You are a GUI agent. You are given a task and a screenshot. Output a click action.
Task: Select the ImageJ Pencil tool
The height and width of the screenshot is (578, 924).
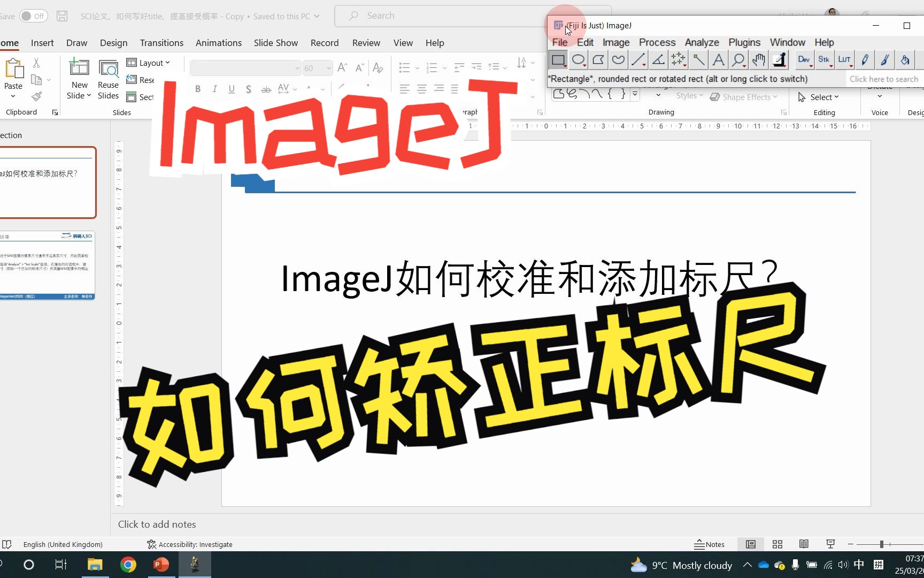pos(865,60)
